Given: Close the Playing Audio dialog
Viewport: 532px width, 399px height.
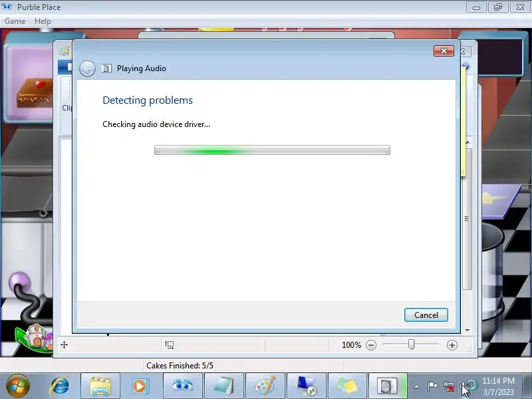Looking at the screenshot, I should (444, 51).
